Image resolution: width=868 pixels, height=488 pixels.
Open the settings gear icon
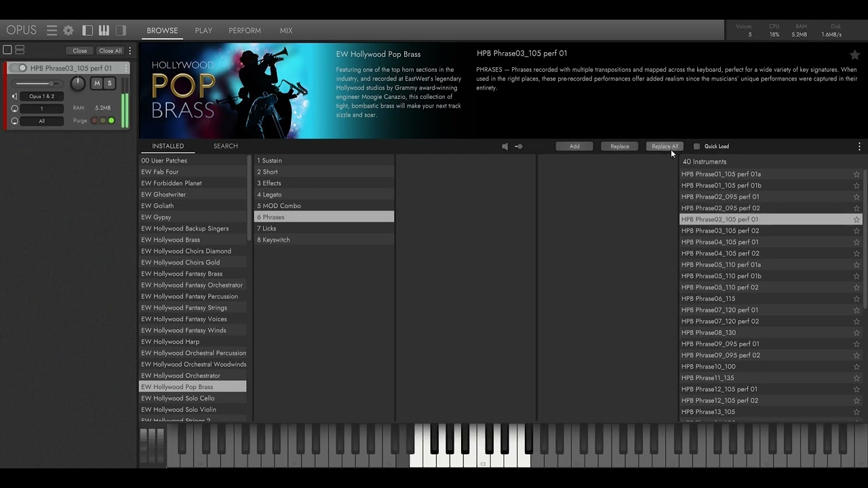(x=68, y=30)
